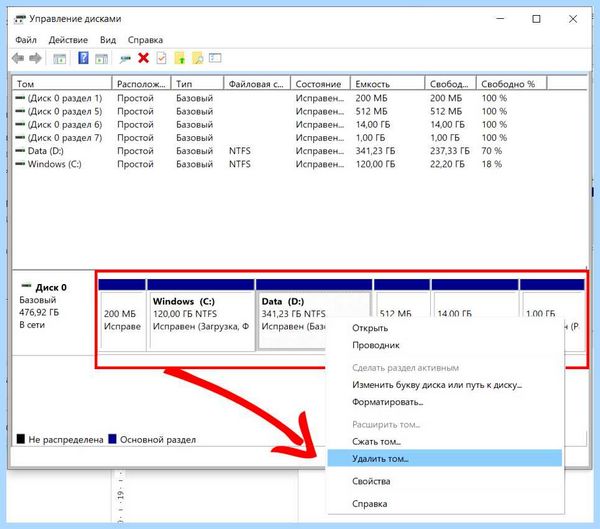Open Help via the blue question mark icon
The image size is (600, 529).
click(x=83, y=58)
